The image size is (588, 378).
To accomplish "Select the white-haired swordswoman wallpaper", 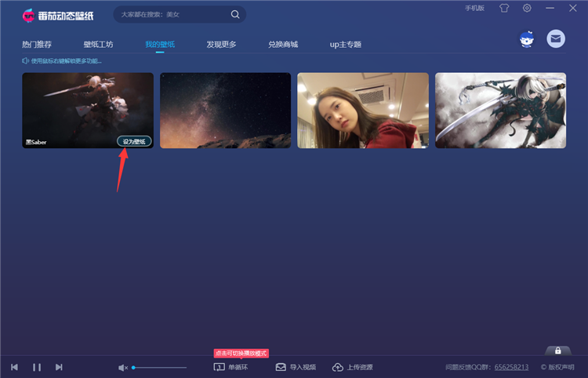I will coord(501,111).
